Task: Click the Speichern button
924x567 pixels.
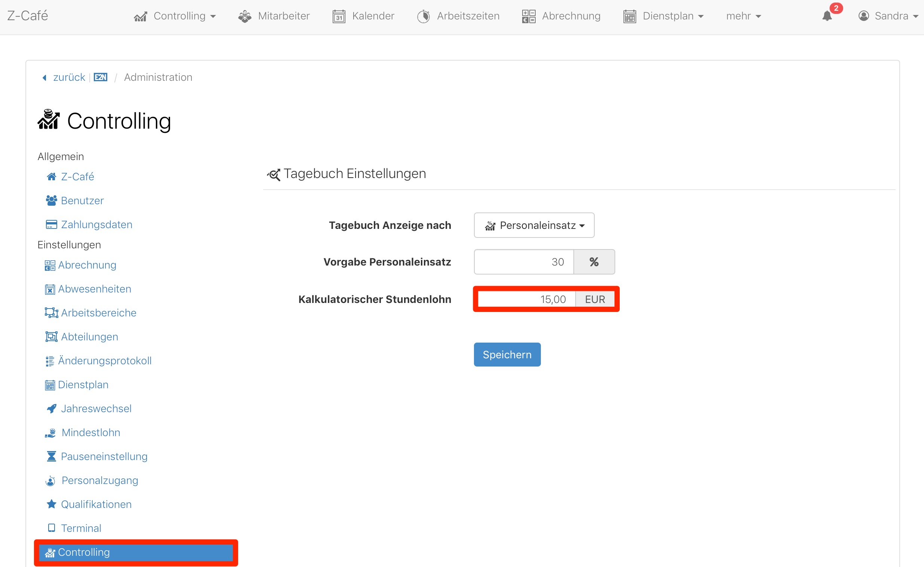Action: click(507, 355)
